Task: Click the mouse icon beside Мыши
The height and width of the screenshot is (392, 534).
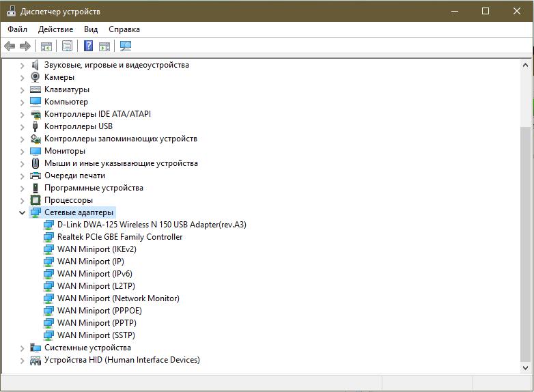Action: tap(35, 163)
